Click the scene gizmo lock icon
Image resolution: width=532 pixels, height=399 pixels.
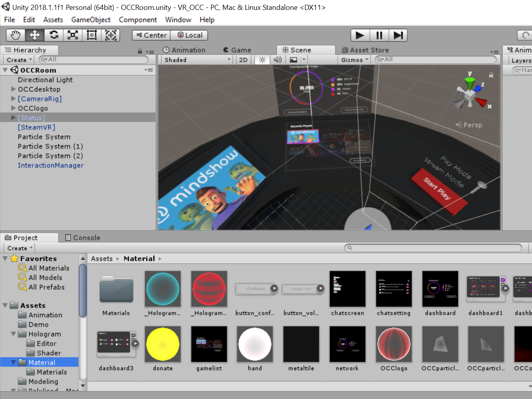491,74
